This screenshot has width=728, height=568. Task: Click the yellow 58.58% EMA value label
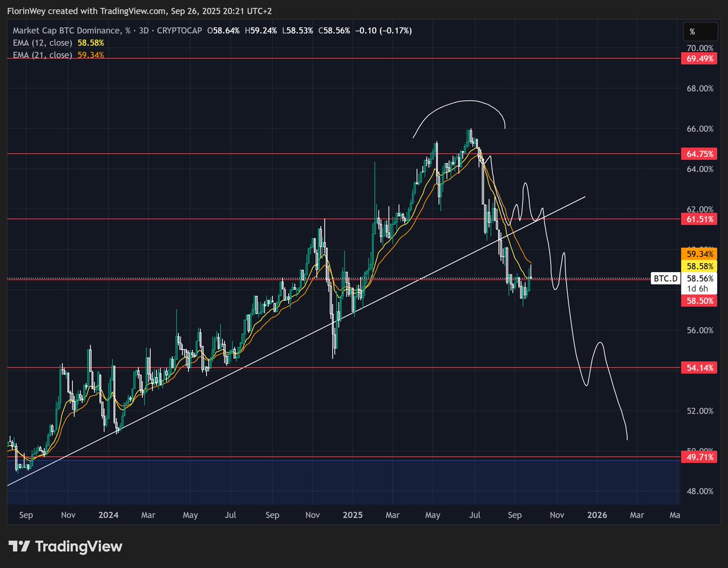point(699,266)
